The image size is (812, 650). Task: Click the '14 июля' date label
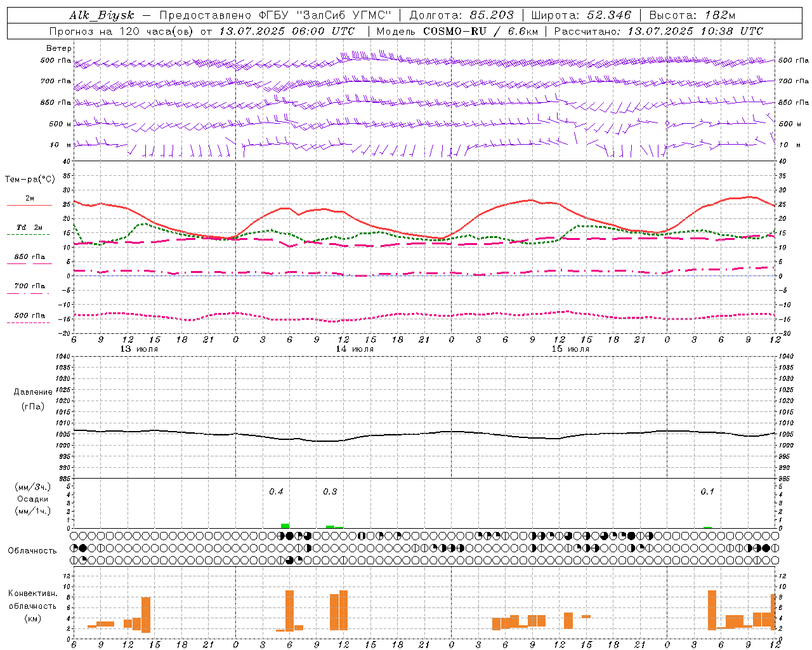355,349
